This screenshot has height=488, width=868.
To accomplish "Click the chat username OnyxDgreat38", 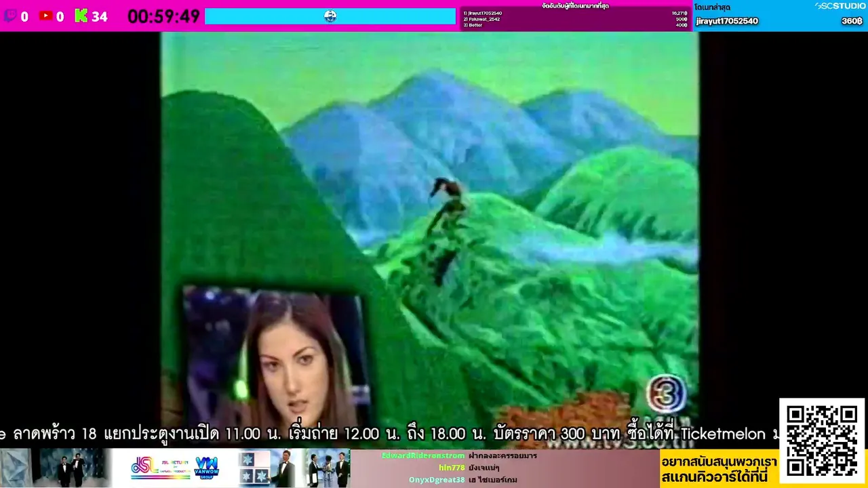I will pyautogui.click(x=437, y=480).
